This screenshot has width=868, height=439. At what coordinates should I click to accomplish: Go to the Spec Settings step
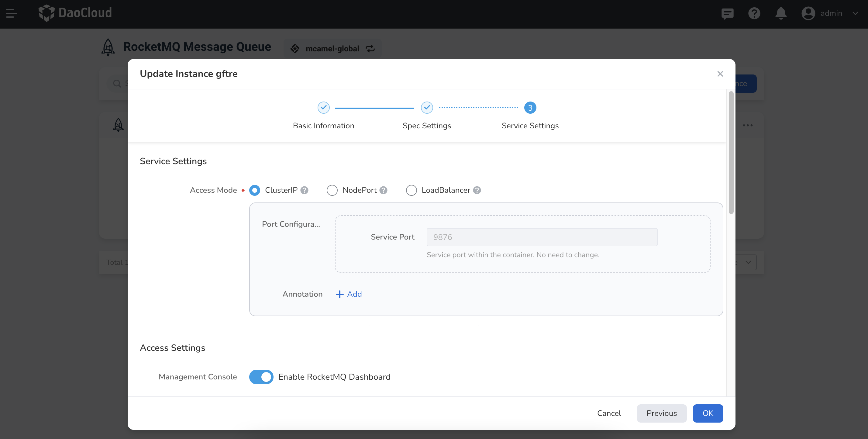[x=427, y=108]
